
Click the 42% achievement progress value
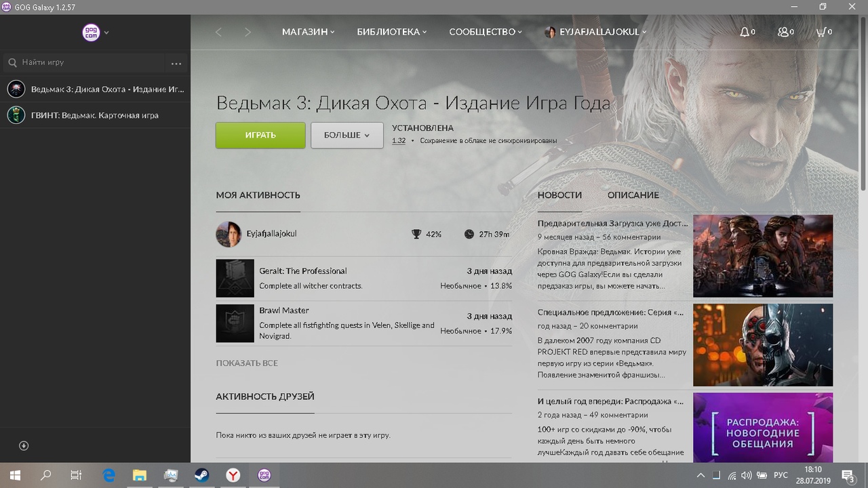click(x=433, y=235)
